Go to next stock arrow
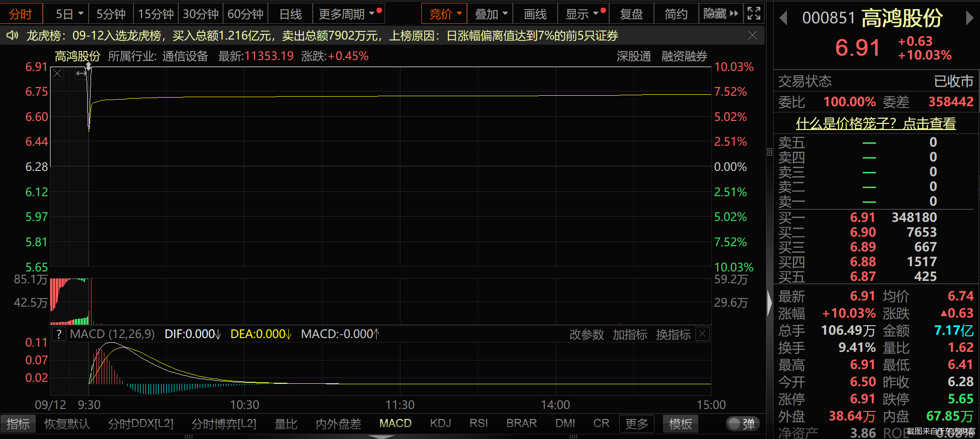The image size is (980, 439). click(970, 19)
